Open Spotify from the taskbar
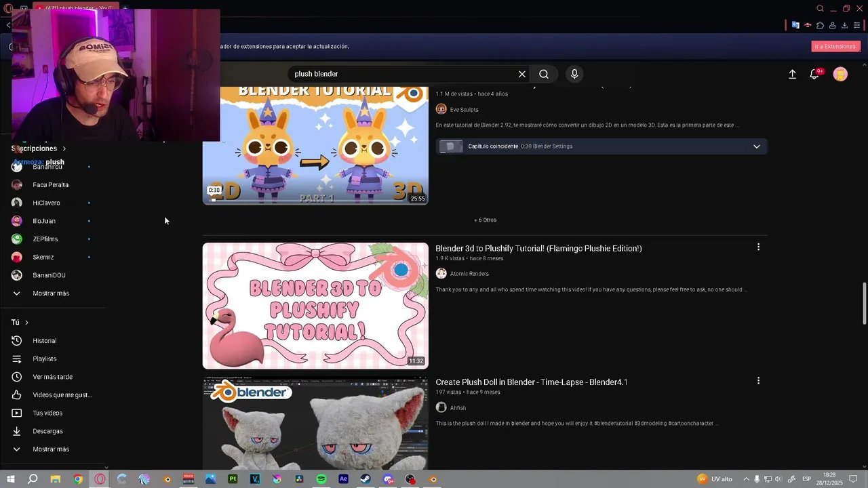 click(x=321, y=479)
